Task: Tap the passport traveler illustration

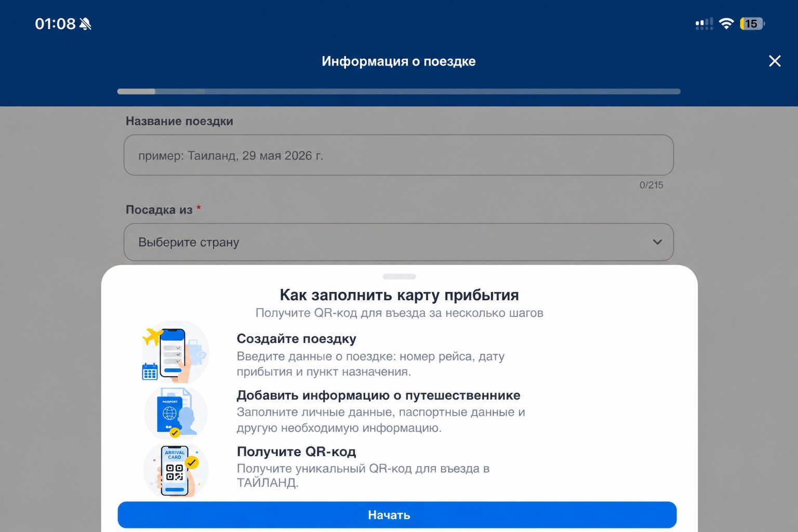Action: (x=176, y=413)
